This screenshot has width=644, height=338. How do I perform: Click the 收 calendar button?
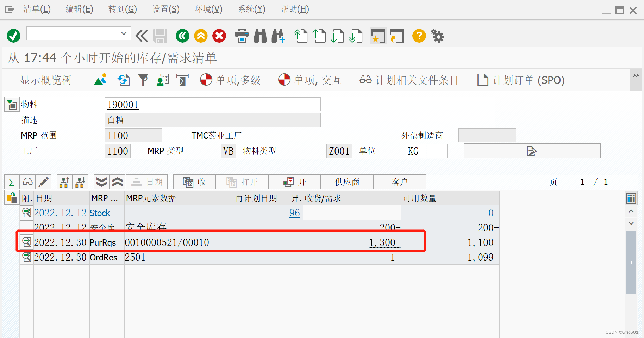click(194, 182)
